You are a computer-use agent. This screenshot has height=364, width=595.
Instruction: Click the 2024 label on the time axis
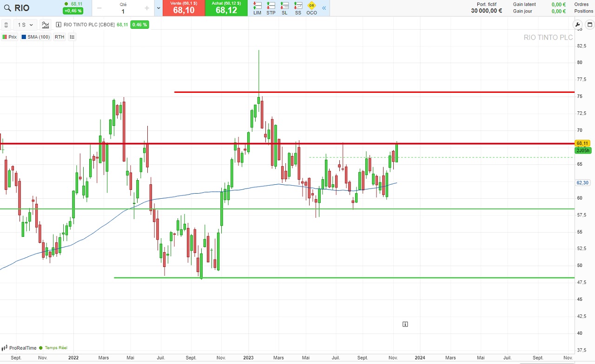pos(420,357)
